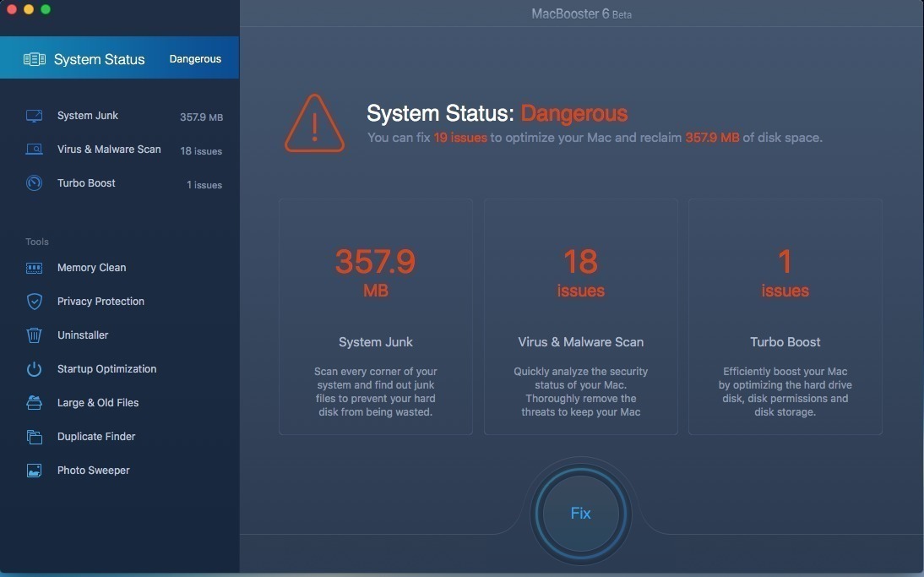This screenshot has width=924, height=577.
Task: Click the Virus & Malware Scan card title
Action: (580, 342)
